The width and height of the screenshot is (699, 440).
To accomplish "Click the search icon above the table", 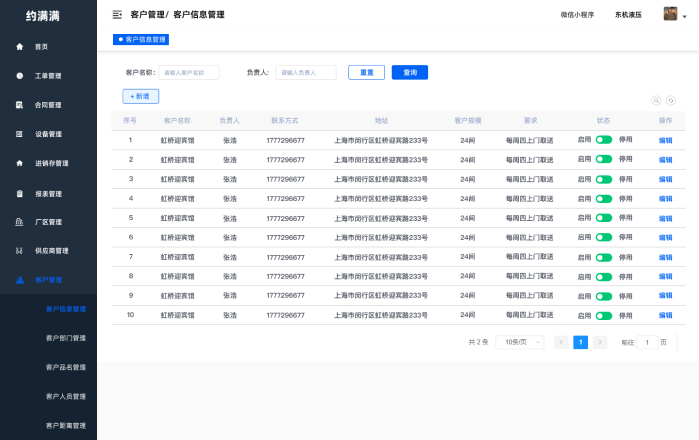I will click(657, 100).
